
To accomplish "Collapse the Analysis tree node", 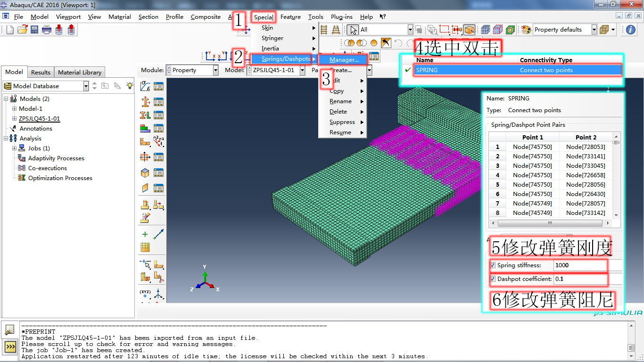I will 6,139.
